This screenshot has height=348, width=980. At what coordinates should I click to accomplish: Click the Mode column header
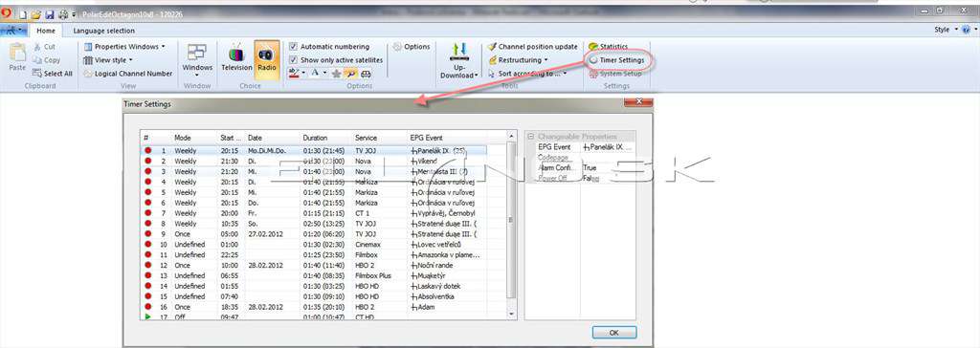pyautogui.click(x=194, y=138)
